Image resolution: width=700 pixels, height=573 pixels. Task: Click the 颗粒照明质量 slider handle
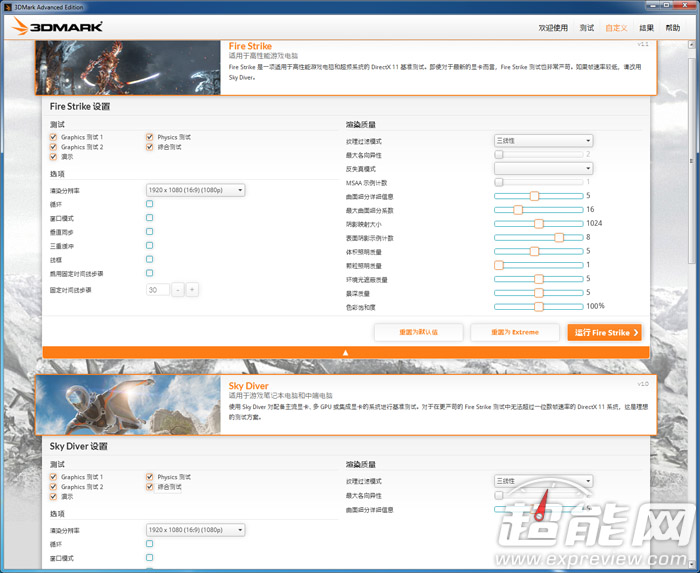tap(499, 265)
